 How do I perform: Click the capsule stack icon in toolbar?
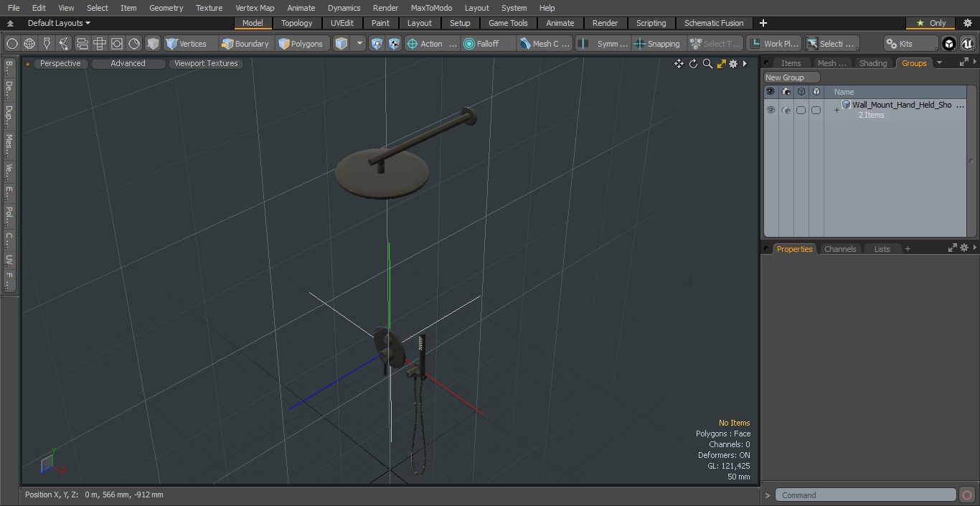coord(82,44)
